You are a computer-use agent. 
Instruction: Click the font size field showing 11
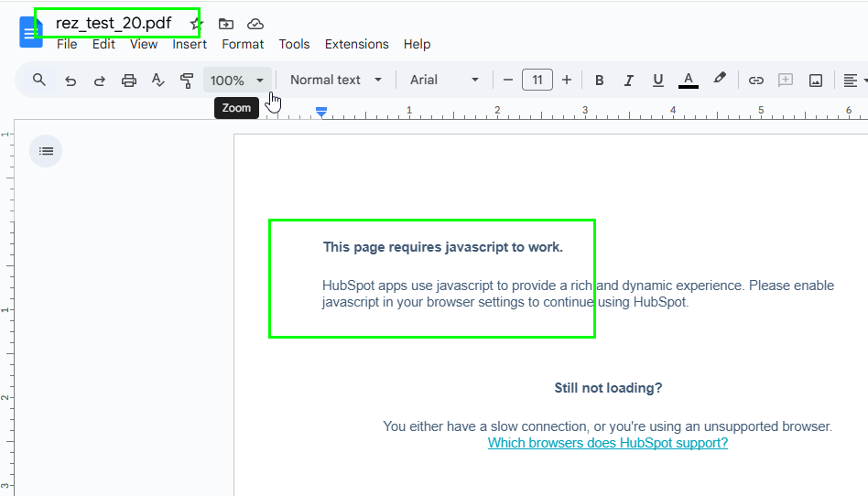(537, 80)
